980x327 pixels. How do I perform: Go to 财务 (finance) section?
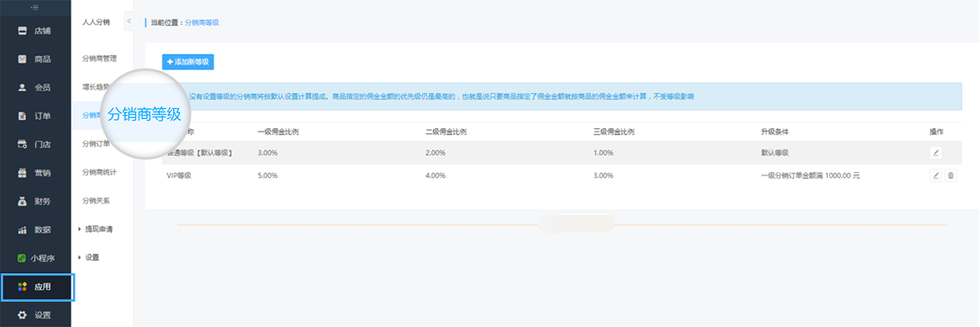coord(35,201)
